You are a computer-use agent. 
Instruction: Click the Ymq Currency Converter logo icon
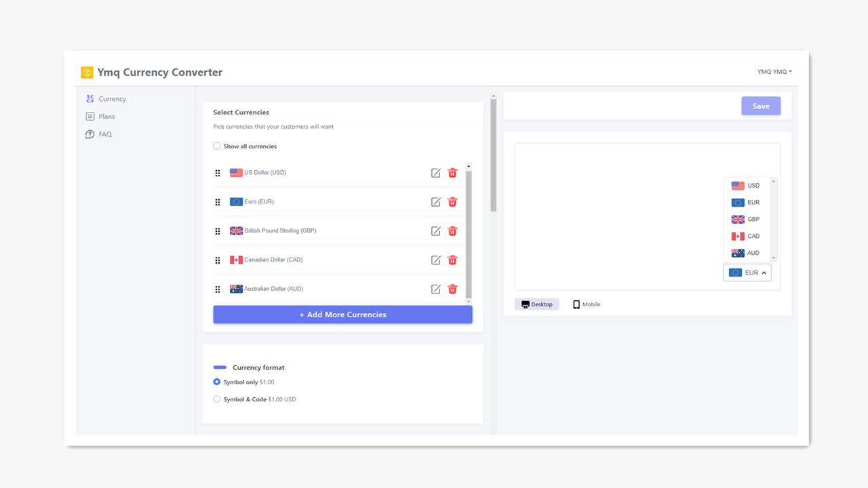87,73
